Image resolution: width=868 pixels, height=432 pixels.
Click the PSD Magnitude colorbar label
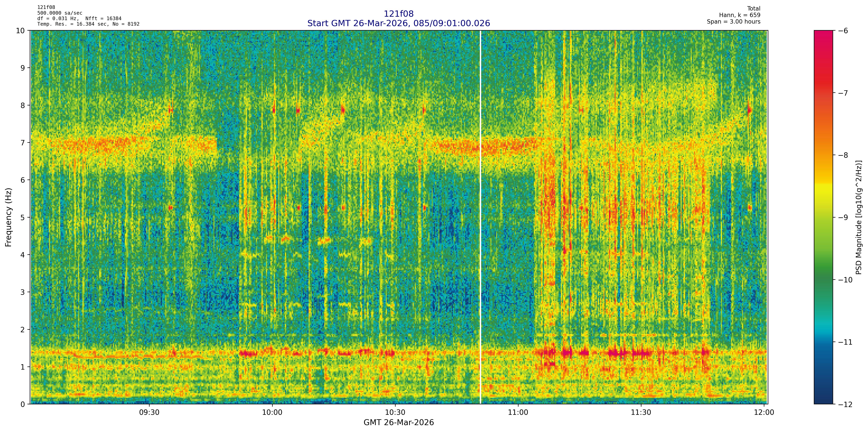pos(859,217)
